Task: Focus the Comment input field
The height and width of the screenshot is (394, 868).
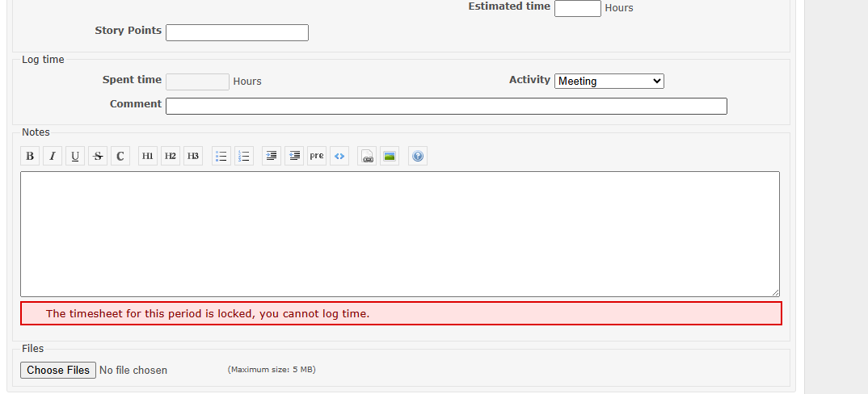Action: (x=446, y=106)
